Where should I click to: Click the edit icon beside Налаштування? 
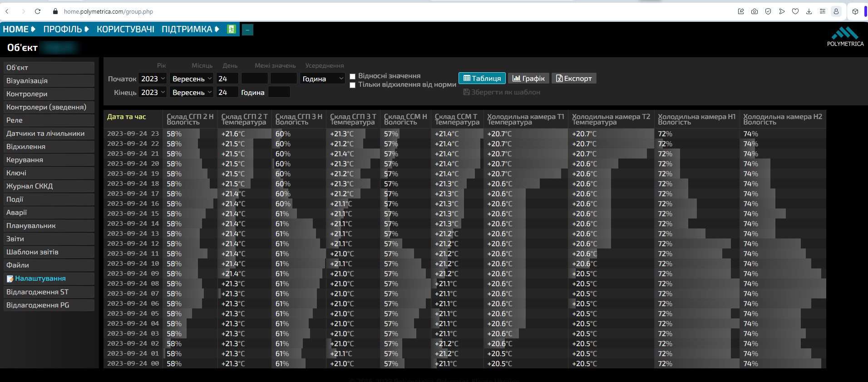10,279
